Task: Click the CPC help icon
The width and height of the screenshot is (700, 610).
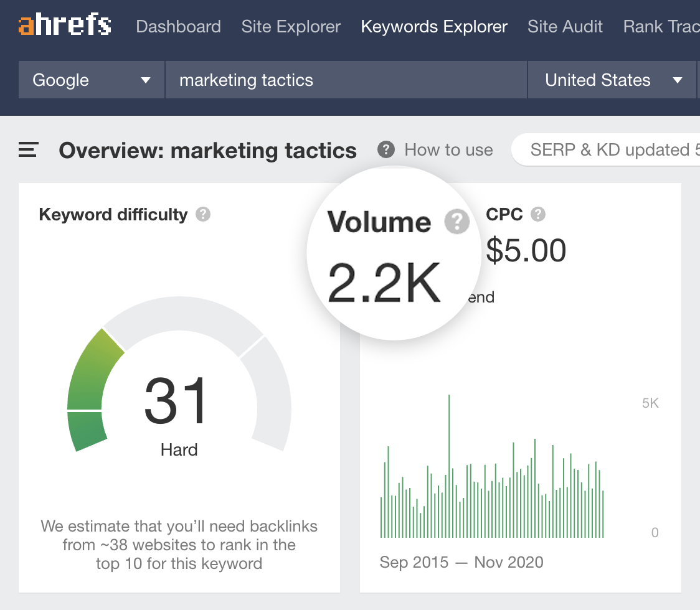Action: (x=537, y=215)
